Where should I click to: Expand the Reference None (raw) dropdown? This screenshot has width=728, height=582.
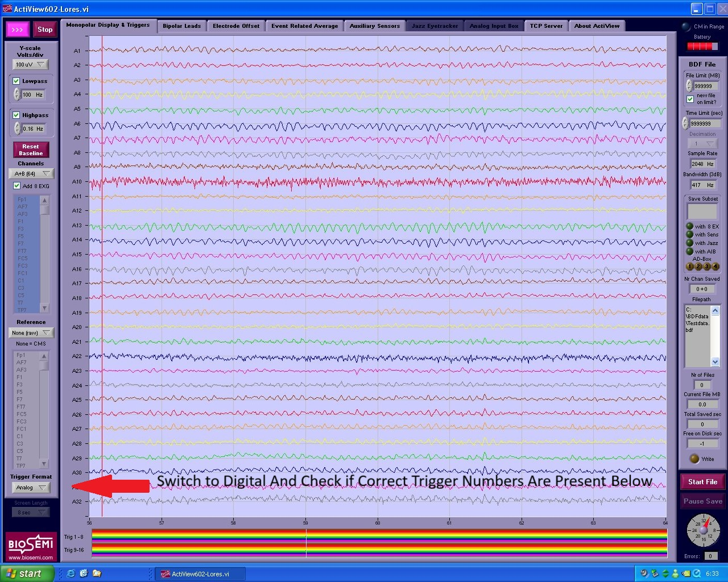click(x=31, y=332)
